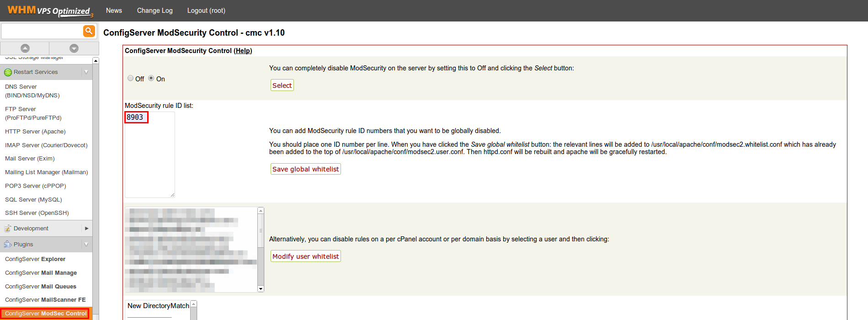Open DNS Server (BIND/NSD/MyDNS) link
868x320 pixels.
pos(32,91)
